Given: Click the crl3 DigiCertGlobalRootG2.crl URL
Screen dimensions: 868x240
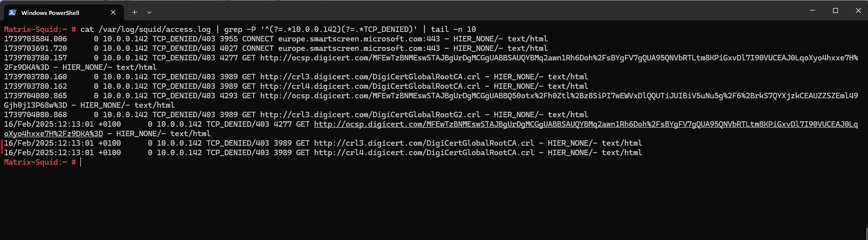Looking at the screenshot, I should [370, 115].
